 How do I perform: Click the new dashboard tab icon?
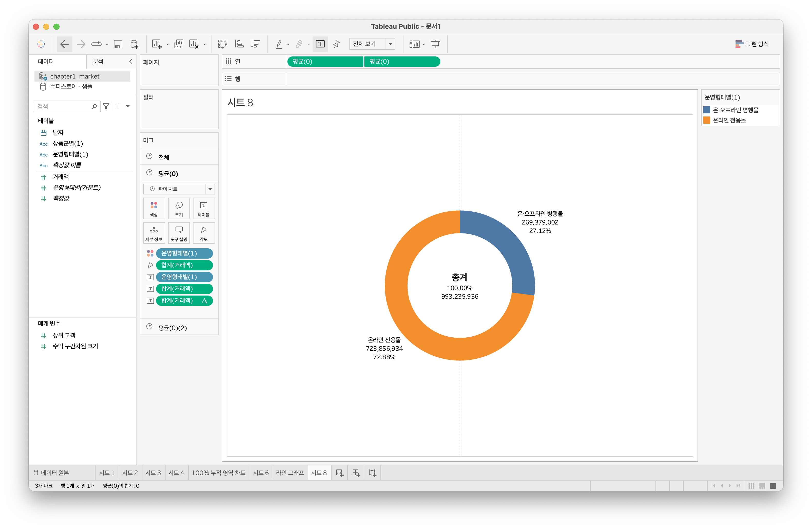[356, 473]
